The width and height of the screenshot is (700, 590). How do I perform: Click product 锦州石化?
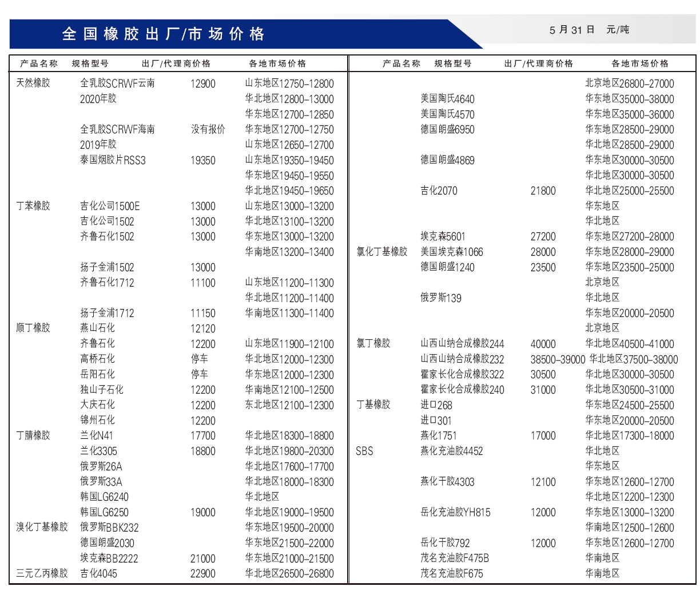(x=97, y=420)
